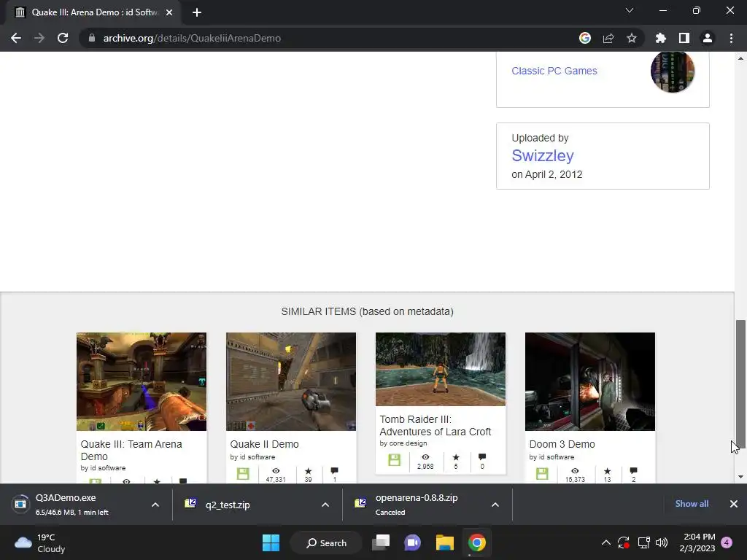Click the software floppy icon under Tomb Raider III
The width and height of the screenshot is (747, 560).
click(x=395, y=460)
